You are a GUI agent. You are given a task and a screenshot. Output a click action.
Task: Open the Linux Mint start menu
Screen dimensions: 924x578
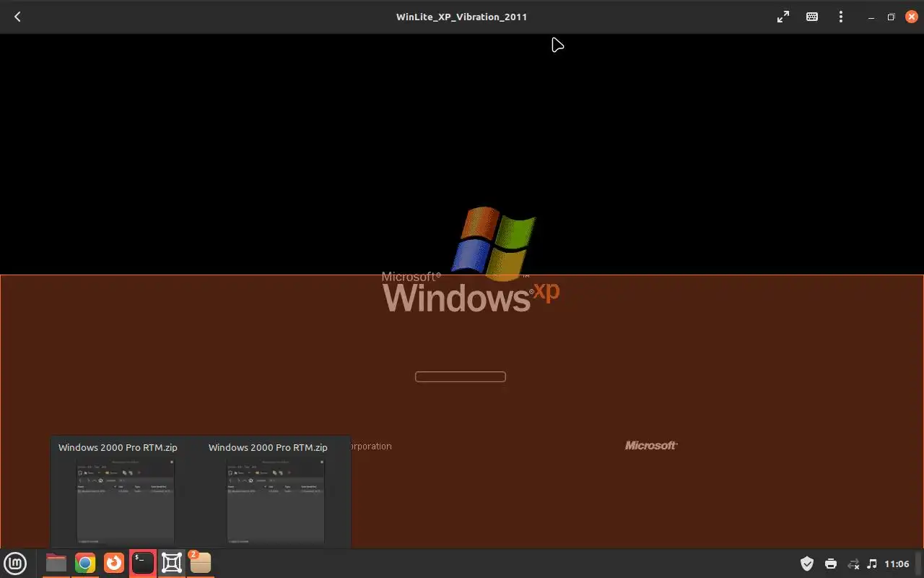click(15, 563)
